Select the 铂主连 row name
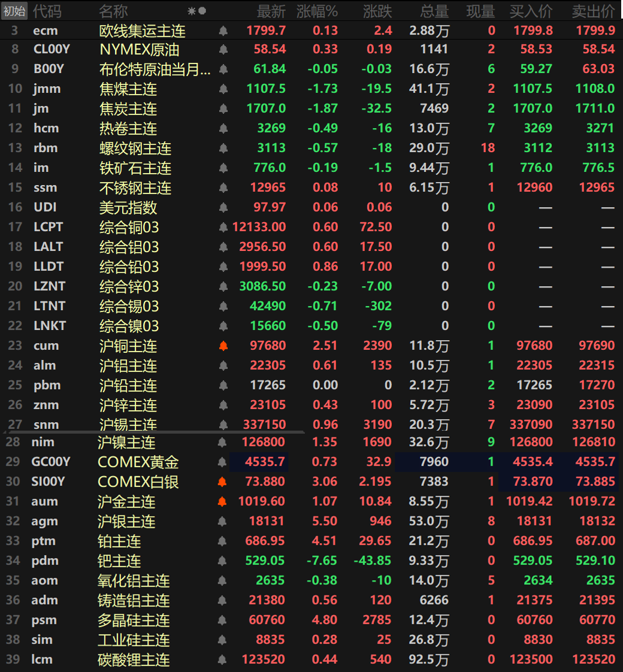 click(119, 541)
